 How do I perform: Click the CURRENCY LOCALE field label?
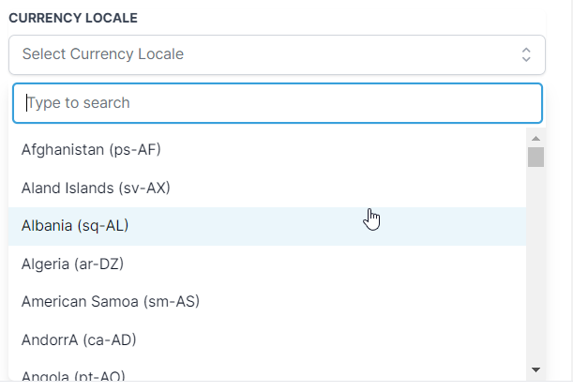point(74,19)
